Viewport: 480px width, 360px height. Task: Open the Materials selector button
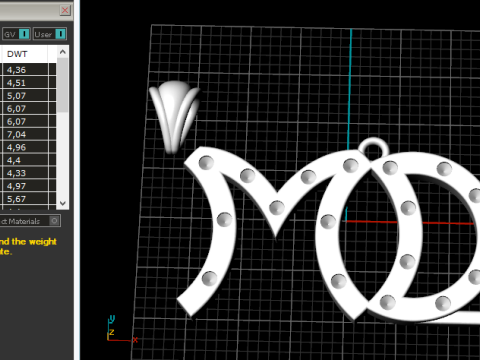click(30, 221)
